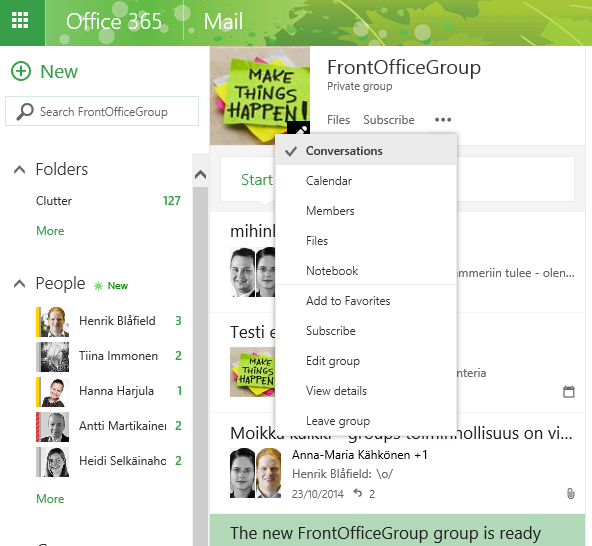Click the Private group label
Viewport: 592px width, 546px height.
point(359,86)
